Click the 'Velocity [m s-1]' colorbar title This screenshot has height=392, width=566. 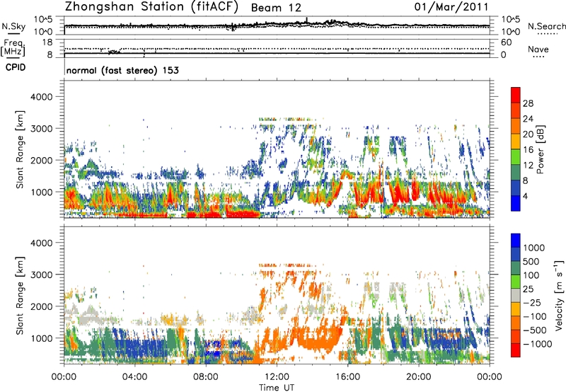559,295
